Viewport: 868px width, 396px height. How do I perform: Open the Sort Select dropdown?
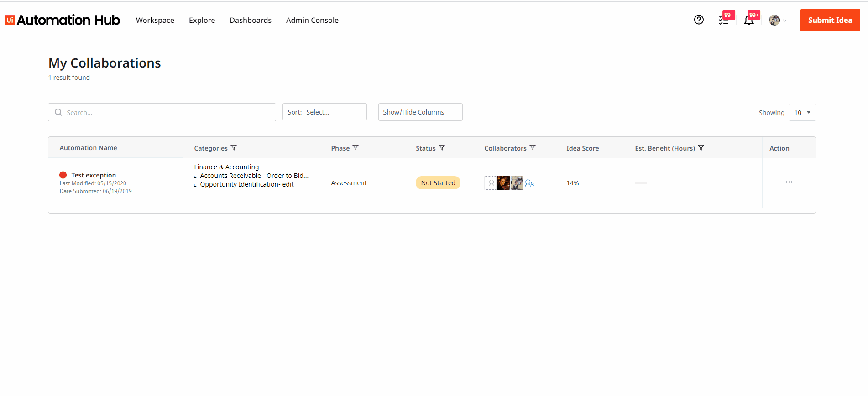324,112
